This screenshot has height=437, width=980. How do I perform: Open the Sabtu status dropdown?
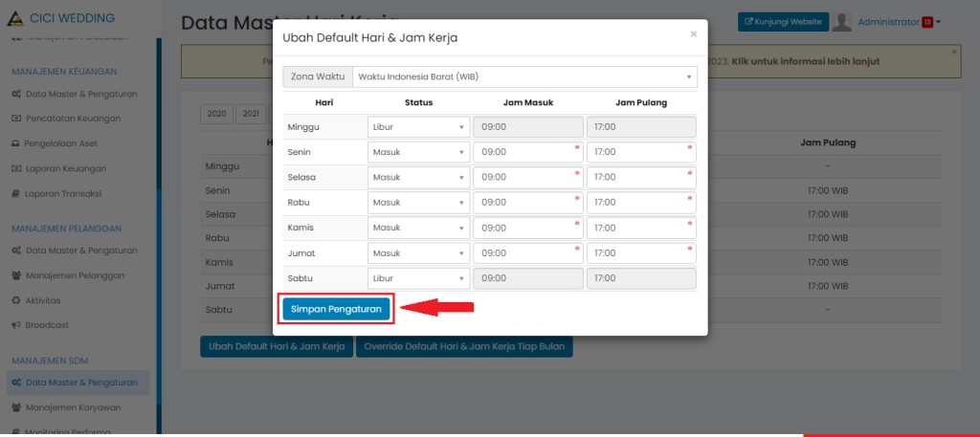[x=418, y=278]
